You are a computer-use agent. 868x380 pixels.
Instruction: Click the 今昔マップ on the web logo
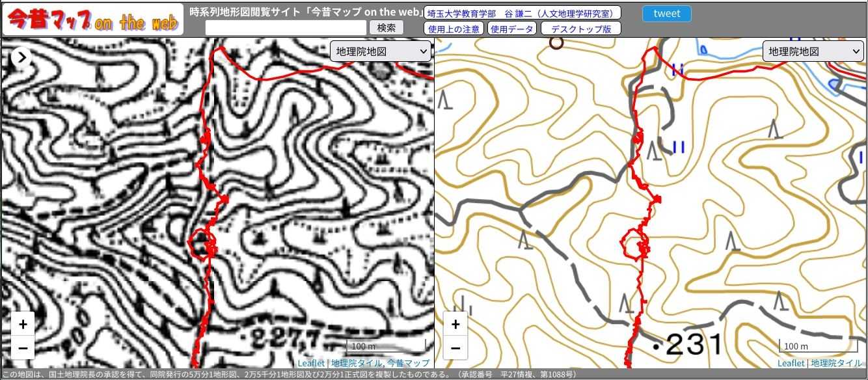(93, 20)
